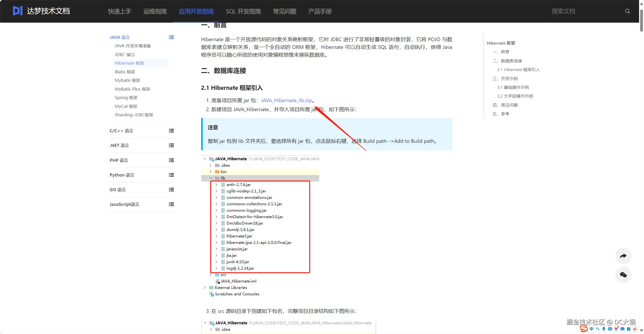Toggle 中/英 input mode in Sogou bar
644x334 pixels.
[x=591, y=329]
